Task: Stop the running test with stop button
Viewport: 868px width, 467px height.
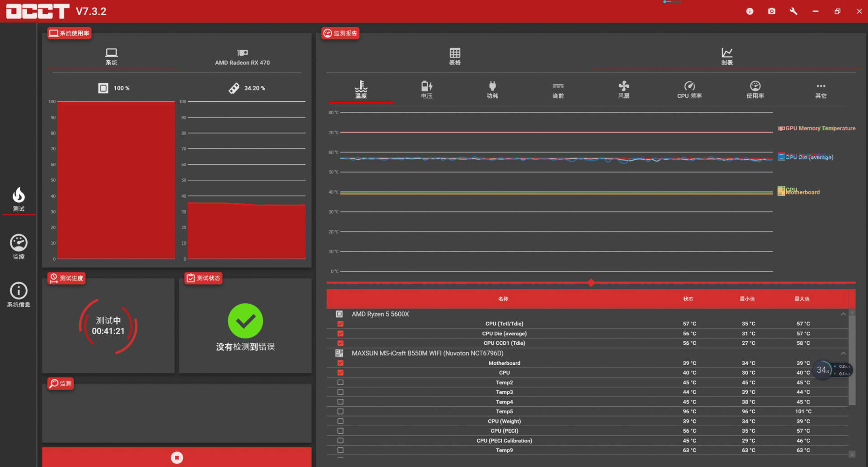Action: click(x=177, y=457)
